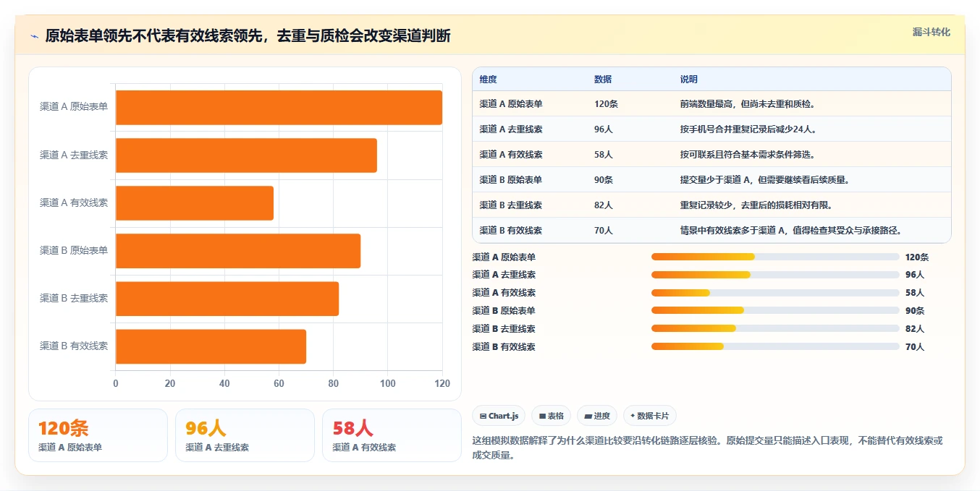Click the note 前端数量最高，但尚未去重和质检。
The width and height of the screenshot is (980, 491).
click(748, 104)
